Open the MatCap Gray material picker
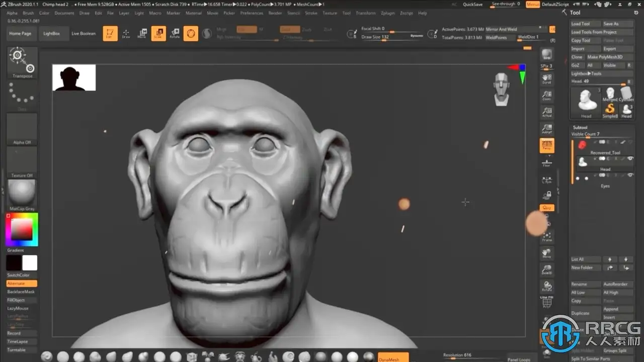The width and height of the screenshot is (644, 362). tap(22, 194)
